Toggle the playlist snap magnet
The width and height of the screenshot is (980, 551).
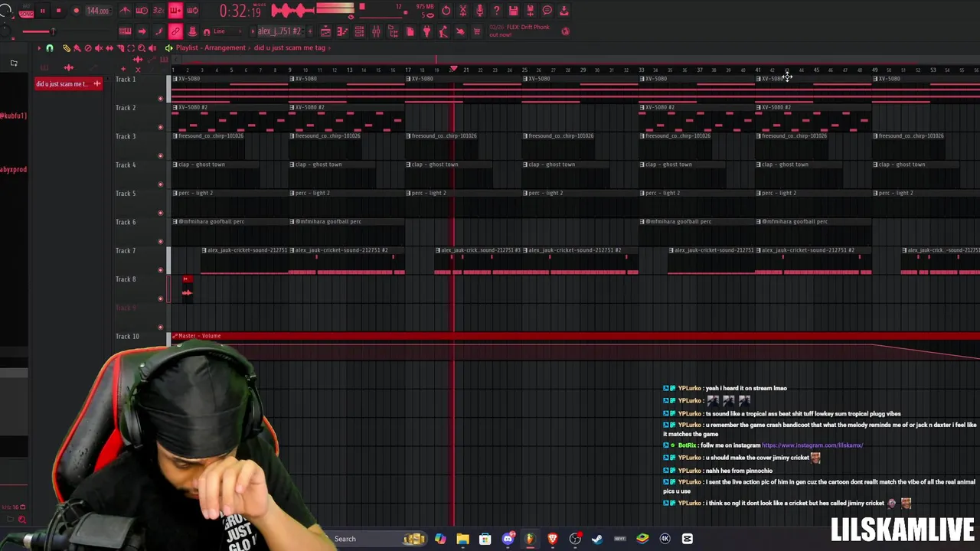[x=50, y=47]
